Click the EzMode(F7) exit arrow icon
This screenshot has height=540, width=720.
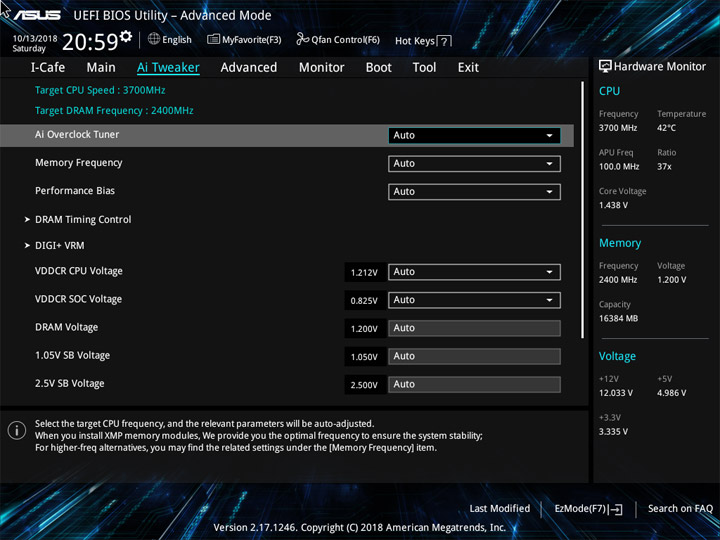[x=617, y=509]
